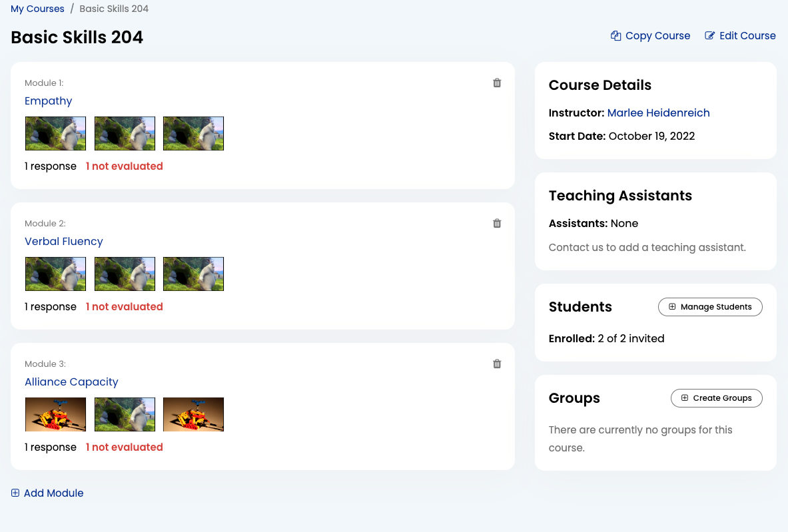Open the Alliance Capacity module

71,382
